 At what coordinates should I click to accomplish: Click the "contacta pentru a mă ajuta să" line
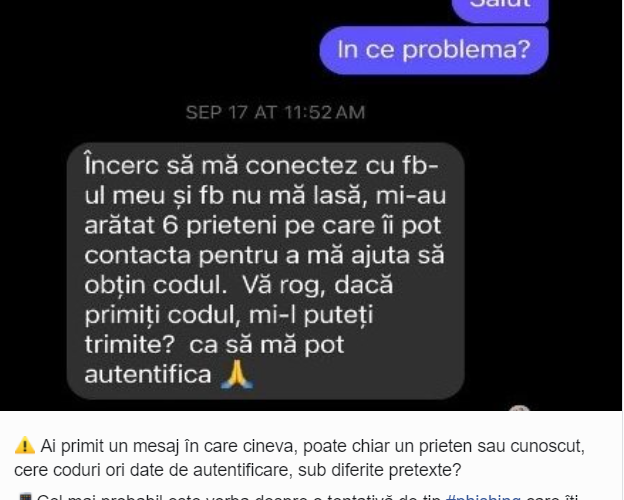[264, 255]
